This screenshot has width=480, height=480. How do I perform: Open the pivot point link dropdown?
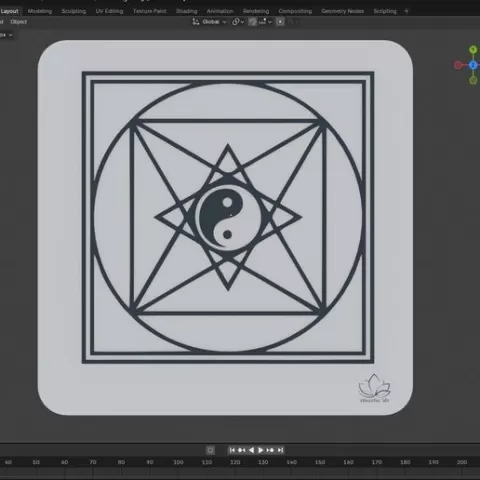[238, 22]
